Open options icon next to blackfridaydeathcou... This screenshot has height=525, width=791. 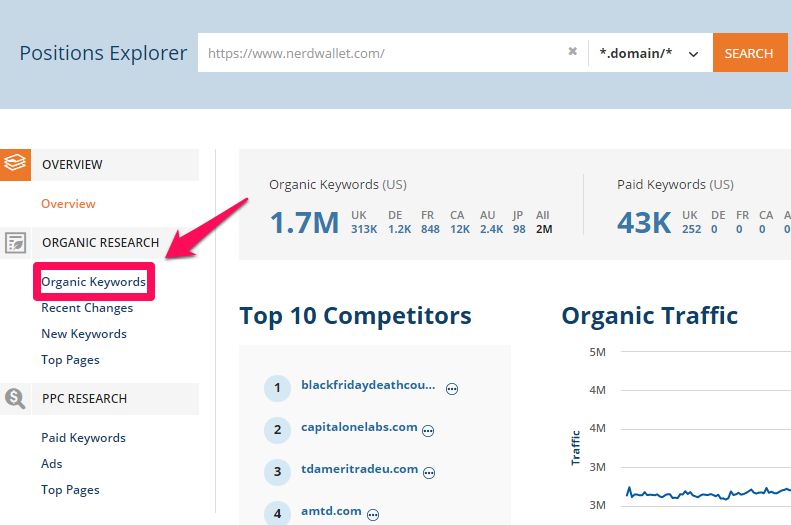452,389
